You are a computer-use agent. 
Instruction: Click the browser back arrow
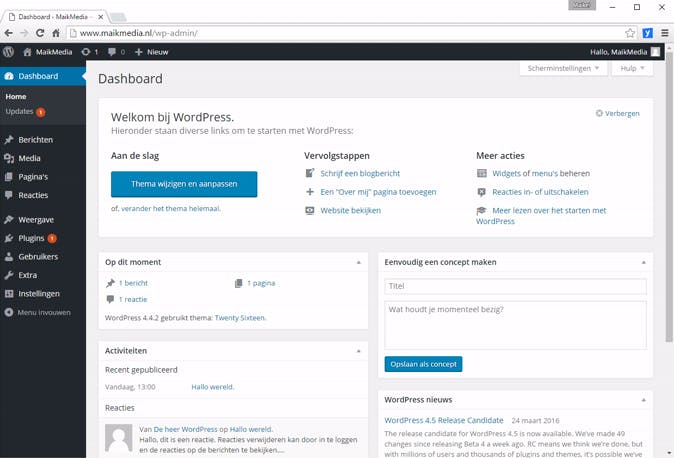9,33
